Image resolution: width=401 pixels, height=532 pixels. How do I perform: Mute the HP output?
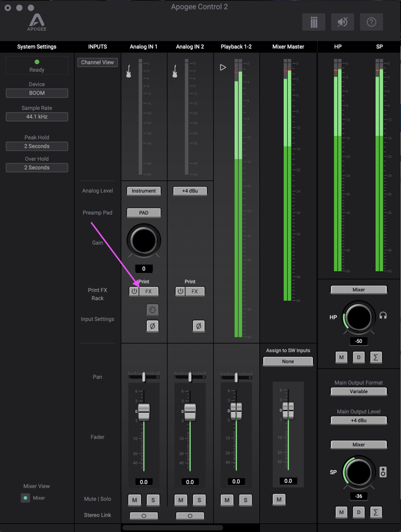click(342, 357)
